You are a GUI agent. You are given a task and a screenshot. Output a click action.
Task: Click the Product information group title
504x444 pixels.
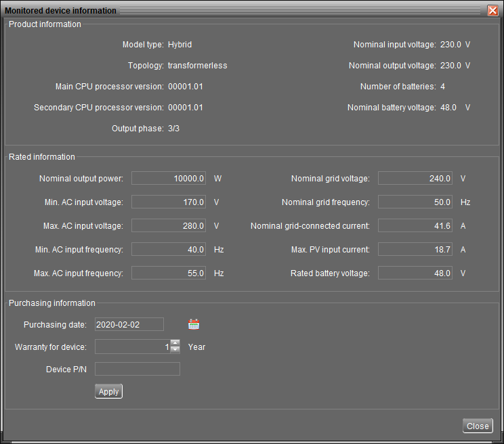point(45,24)
